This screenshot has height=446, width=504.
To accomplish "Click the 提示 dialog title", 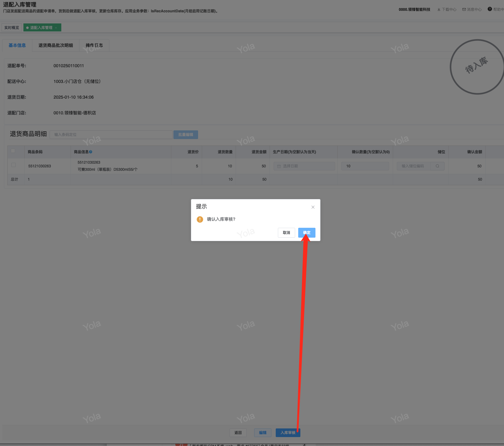I will click(x=201, y=207).
